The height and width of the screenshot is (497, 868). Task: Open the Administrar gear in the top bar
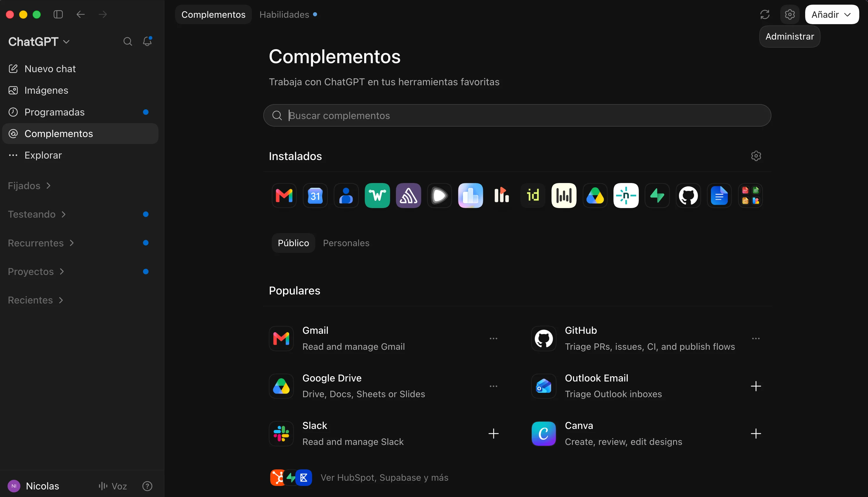coord(789,14)
